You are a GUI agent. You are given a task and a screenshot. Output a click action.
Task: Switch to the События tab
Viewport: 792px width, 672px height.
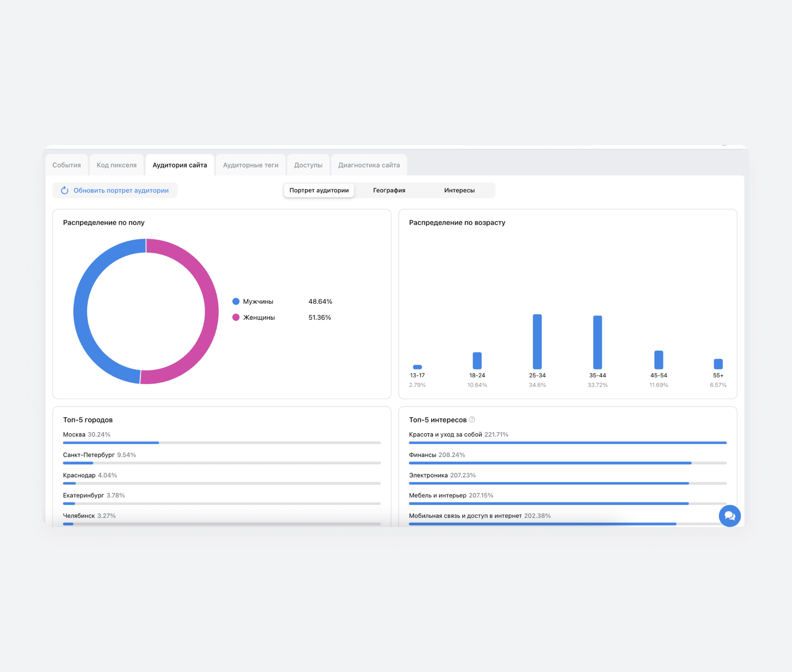(x=67, y=165)
